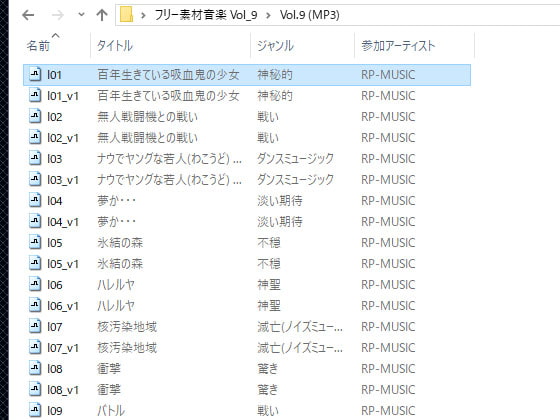This screenshot has width=560, height=420.
Task: Select audio file icon for l03
Action: pos(35,158)
